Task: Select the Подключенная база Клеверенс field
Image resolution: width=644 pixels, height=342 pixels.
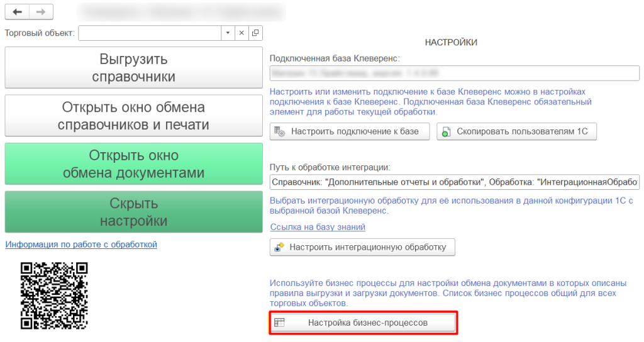Action: pyautogui.click(x=454, y=74)
